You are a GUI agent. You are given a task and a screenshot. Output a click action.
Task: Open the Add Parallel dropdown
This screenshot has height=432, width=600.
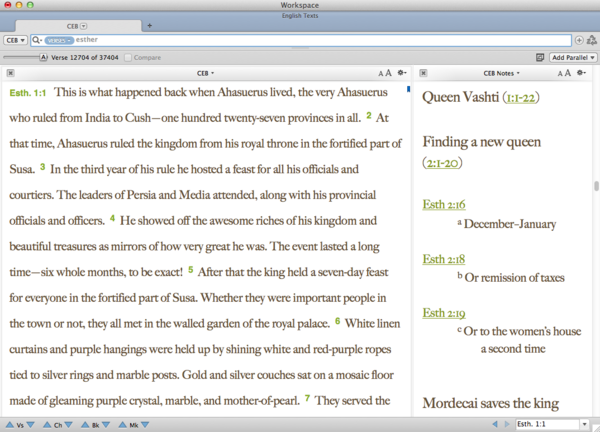pos(573,57)
